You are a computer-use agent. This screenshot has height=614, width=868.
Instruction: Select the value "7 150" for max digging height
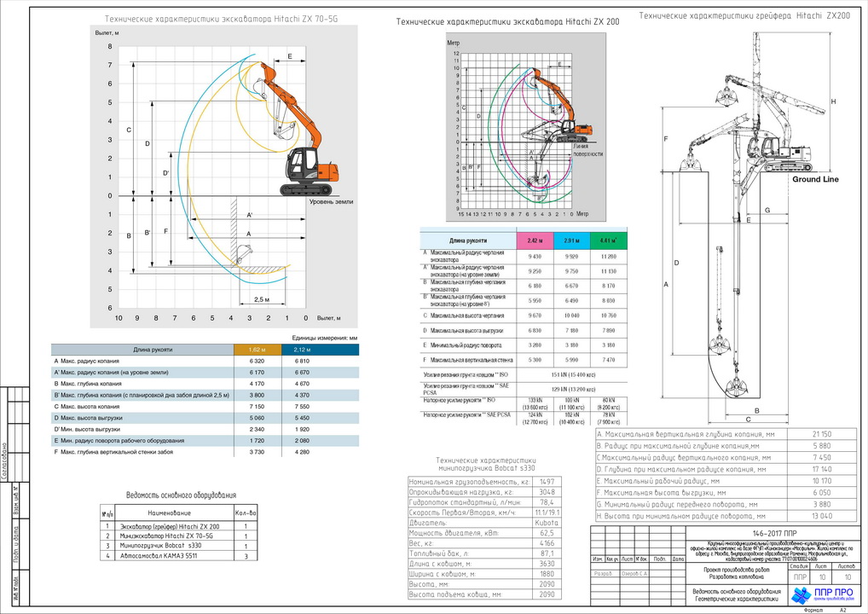257,407
